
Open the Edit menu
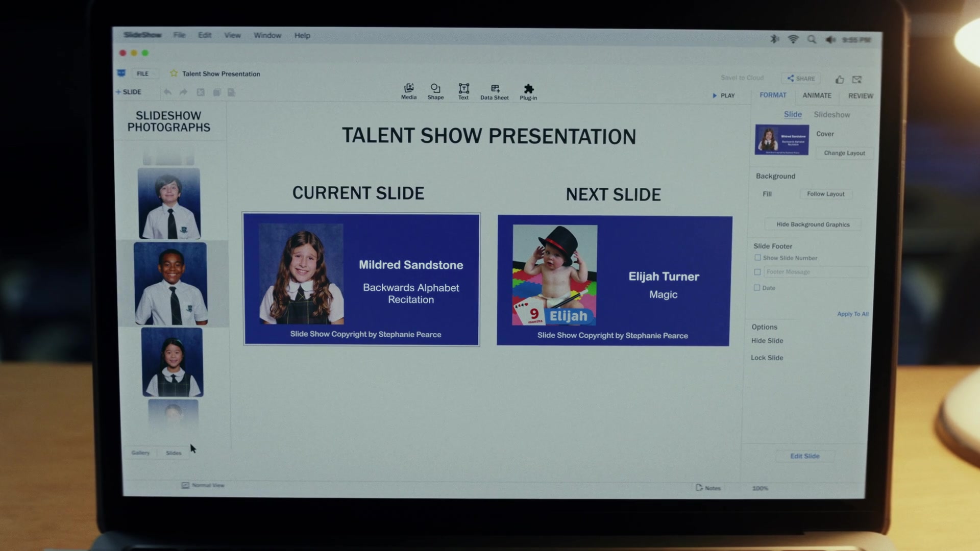[x=205, y=35]
